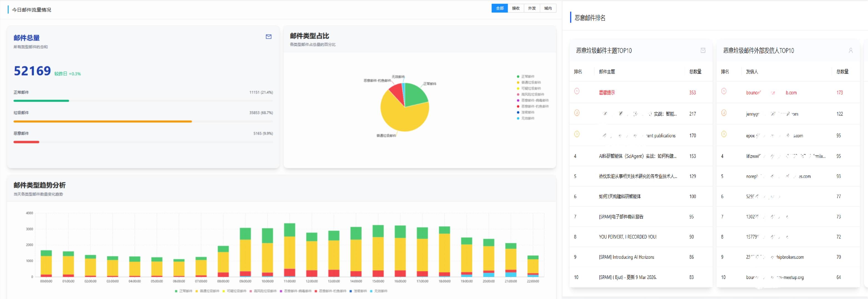The width and height of the screenshot is (868, 299).
Task: Toggle 正常邮件 in the pie chart legend
Action: tap(527, 77)
